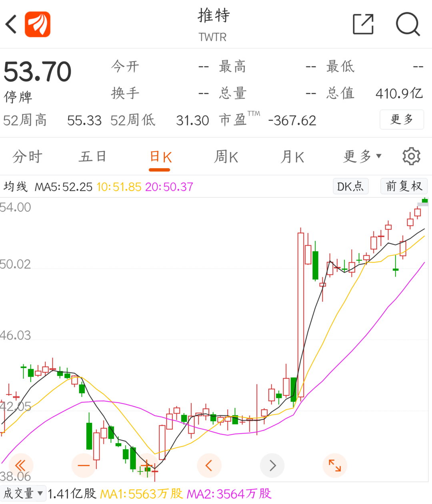Switch to the 周K tab
The width and height of the screenshot is (432, 504).
coord(226,157)
